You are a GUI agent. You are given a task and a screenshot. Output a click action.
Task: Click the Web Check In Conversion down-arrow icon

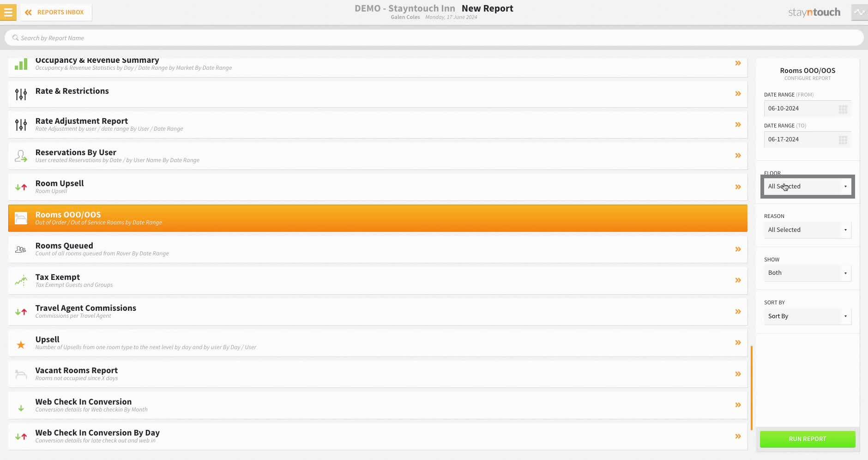[x=21, y=408]
